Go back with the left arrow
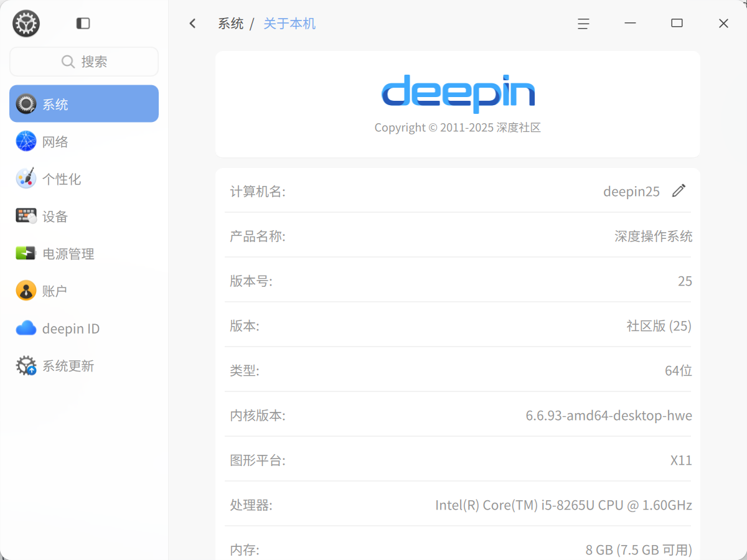 [192, 24]
